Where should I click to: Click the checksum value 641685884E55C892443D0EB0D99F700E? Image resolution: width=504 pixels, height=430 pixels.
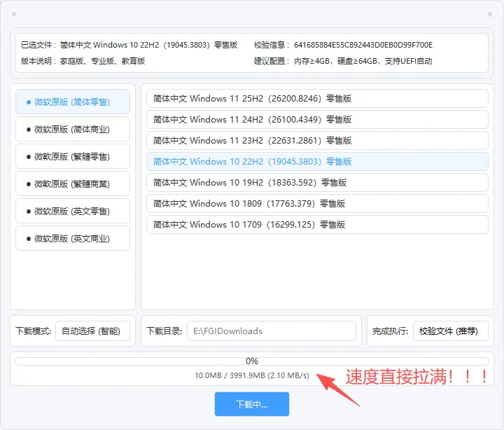(363, 45)
